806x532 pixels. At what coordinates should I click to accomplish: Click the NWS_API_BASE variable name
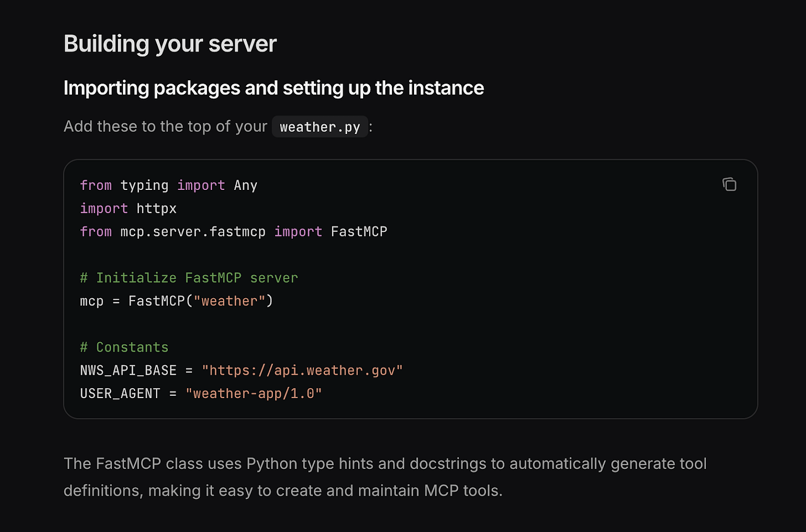(x=128, y=370)
